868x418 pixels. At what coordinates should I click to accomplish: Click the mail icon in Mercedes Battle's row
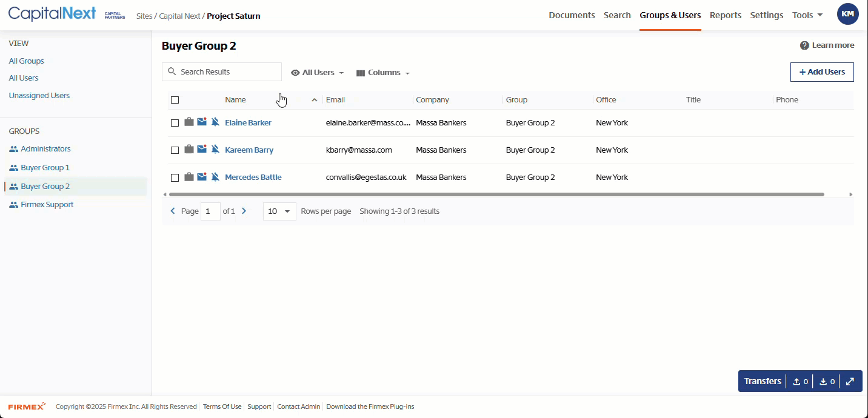[202, 177]
